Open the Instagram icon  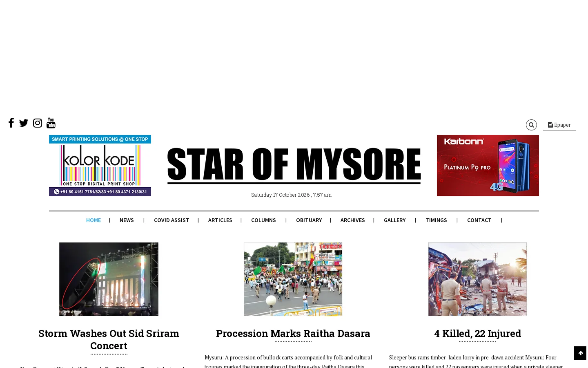(38, 123)
